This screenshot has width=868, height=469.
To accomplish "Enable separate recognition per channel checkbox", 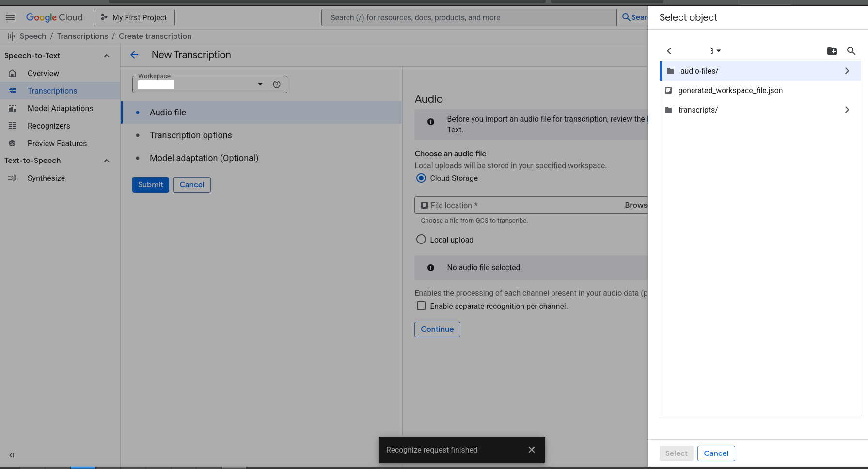I will pos(421,306).
